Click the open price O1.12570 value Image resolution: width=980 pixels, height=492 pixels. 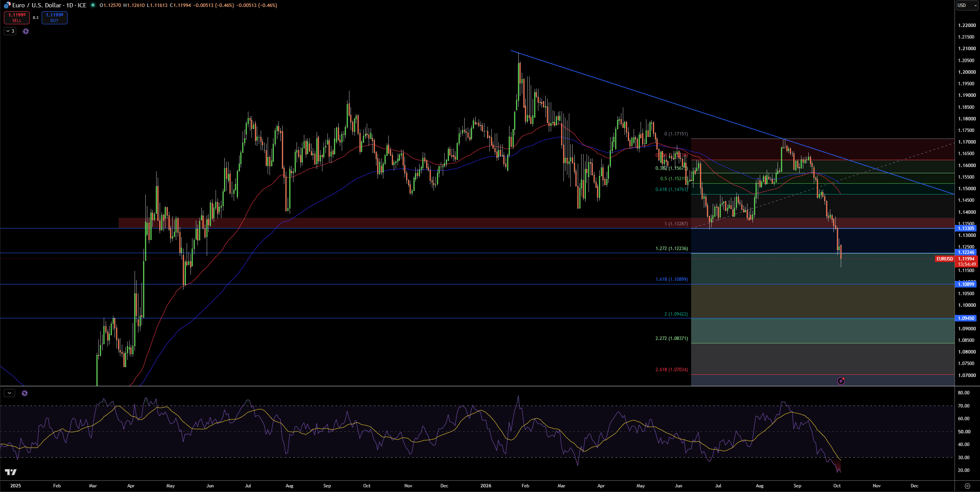tap(110, 5)
